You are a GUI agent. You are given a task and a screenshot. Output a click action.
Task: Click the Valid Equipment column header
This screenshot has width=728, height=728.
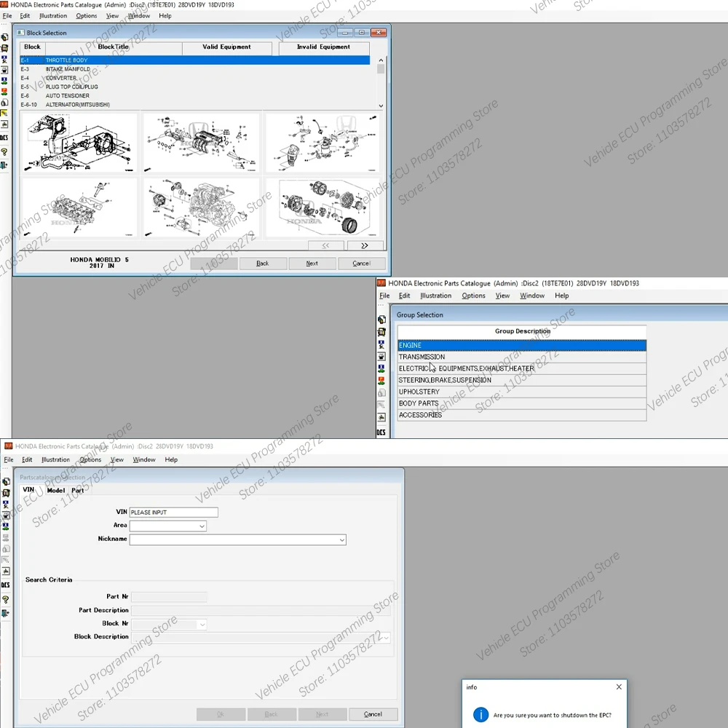point(227,47)
